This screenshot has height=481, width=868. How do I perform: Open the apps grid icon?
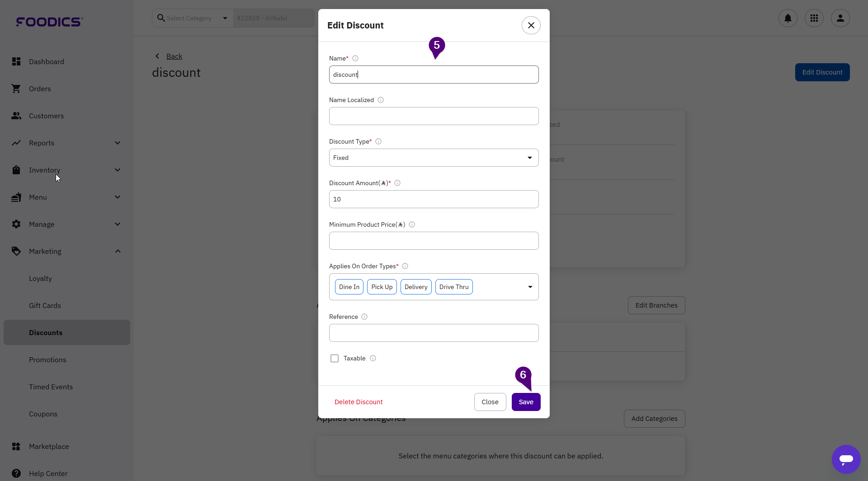coord(814,18)
